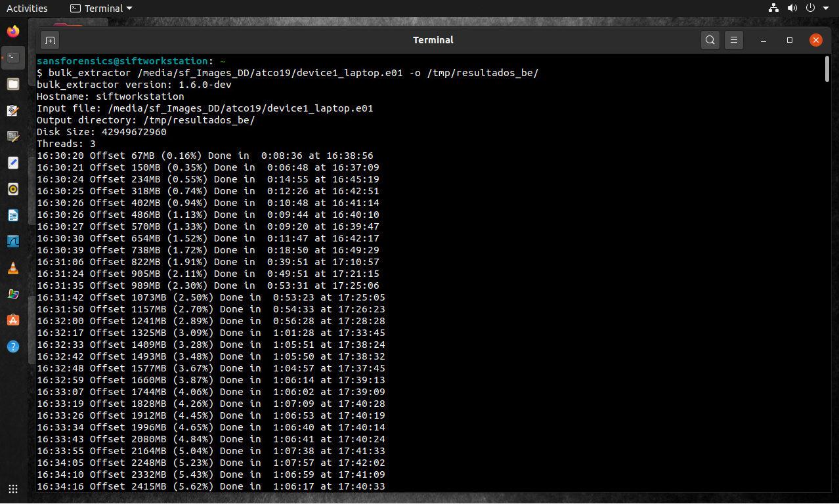The width and height of the screenshot is (839, 504).
Task: Open VLC media player from dock
Action: (x=13, y=268)
